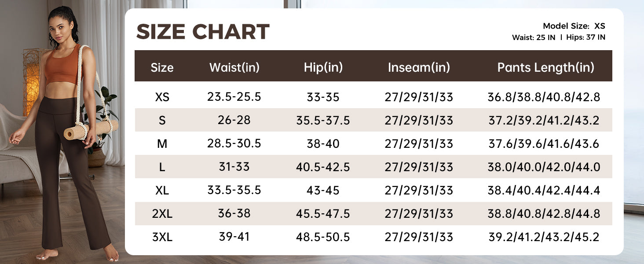
Task: Click the Pants Length(in) column header
Action: 545,67
